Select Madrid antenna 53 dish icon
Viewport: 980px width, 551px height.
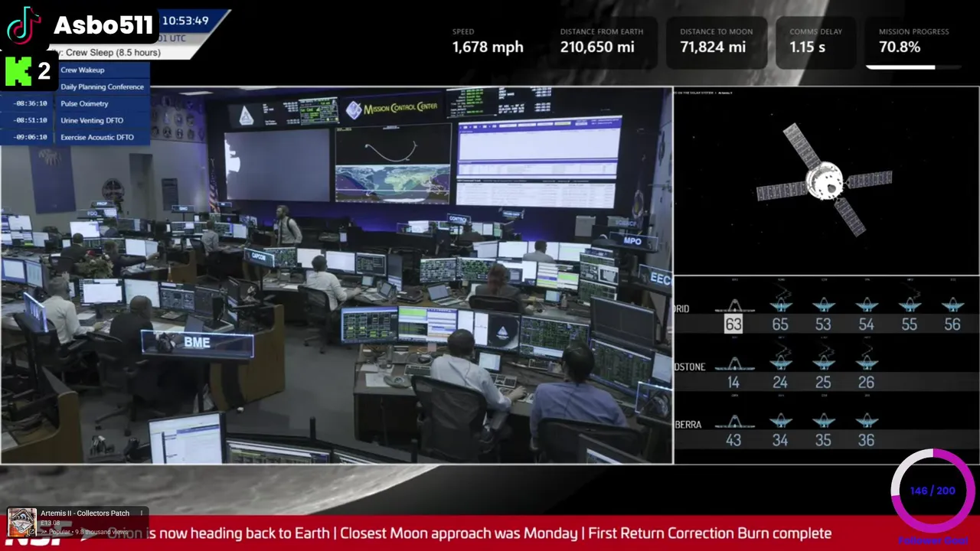tap(823, 305)
